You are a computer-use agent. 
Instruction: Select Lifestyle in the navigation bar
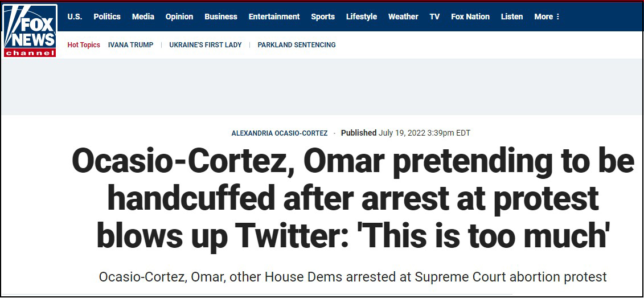pos(362,17)
